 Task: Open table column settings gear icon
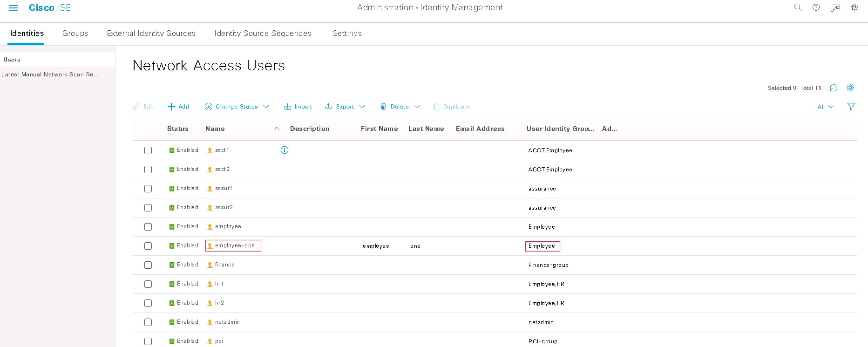(850, 88)
